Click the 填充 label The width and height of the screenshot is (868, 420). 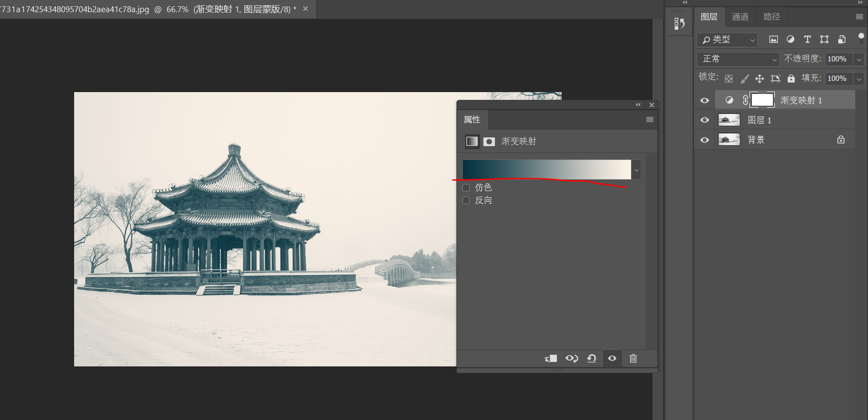tap(811, 78)
